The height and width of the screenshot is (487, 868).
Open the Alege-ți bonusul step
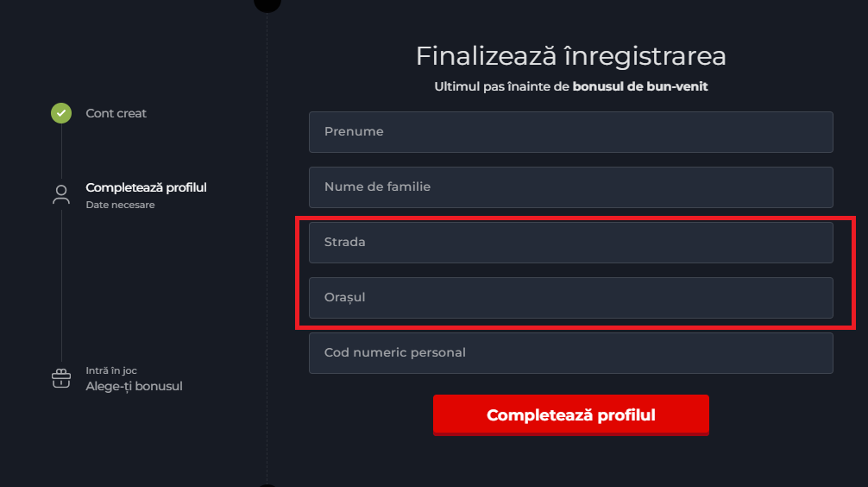(134, 386)
